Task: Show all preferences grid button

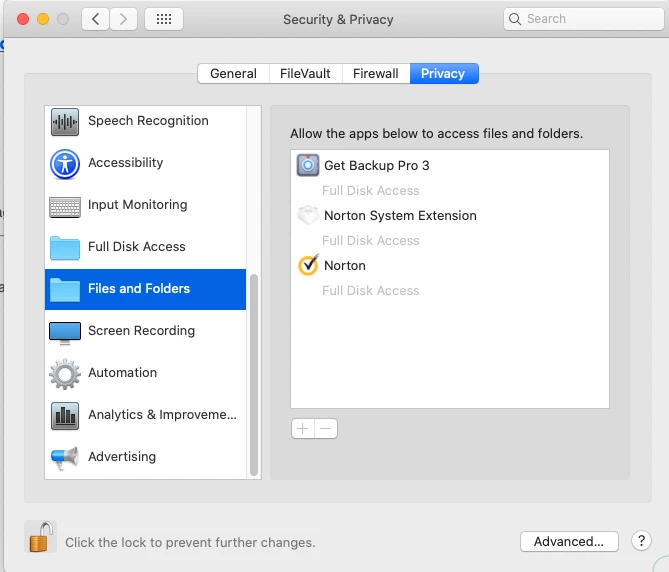Action: point(164,19)
